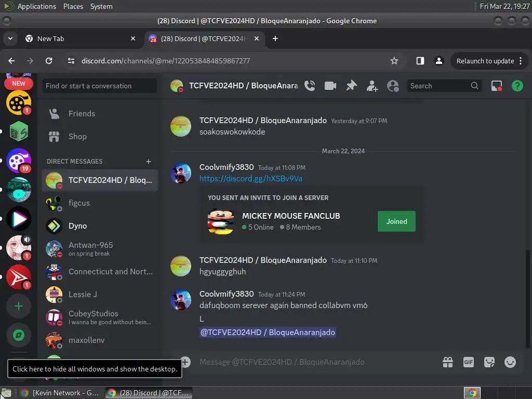The height and width of the screenshot is (399, 532).
Task: Click the NEW unread indicator
Action: (19, 84)
